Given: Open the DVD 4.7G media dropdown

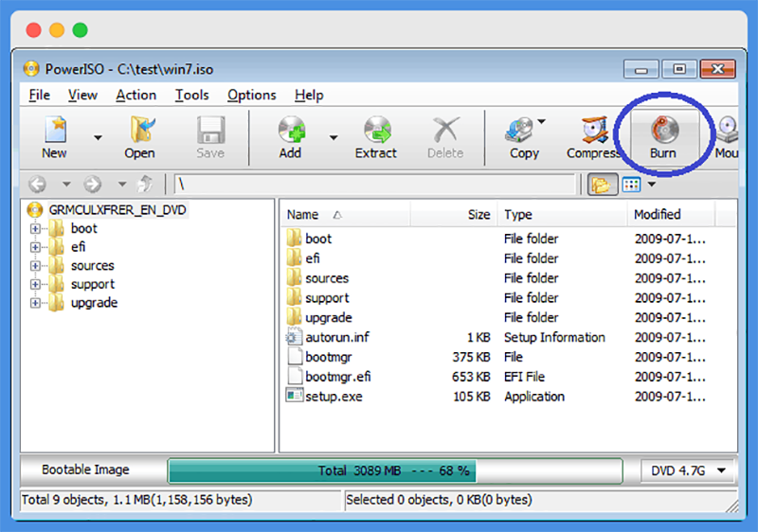Looking at the screenshot, I should click(x=688, y=470).
